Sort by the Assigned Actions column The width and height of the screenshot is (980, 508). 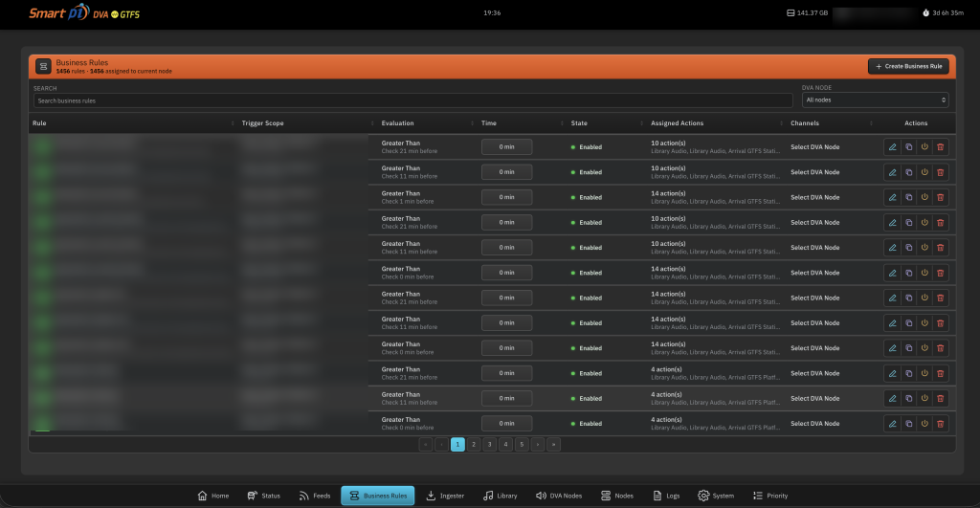(781, 123)
